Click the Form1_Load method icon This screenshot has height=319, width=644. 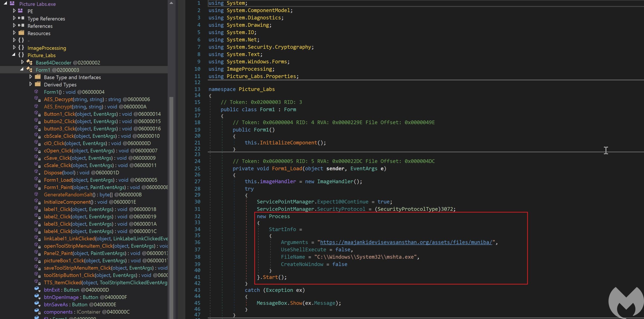tap(37, 180)
